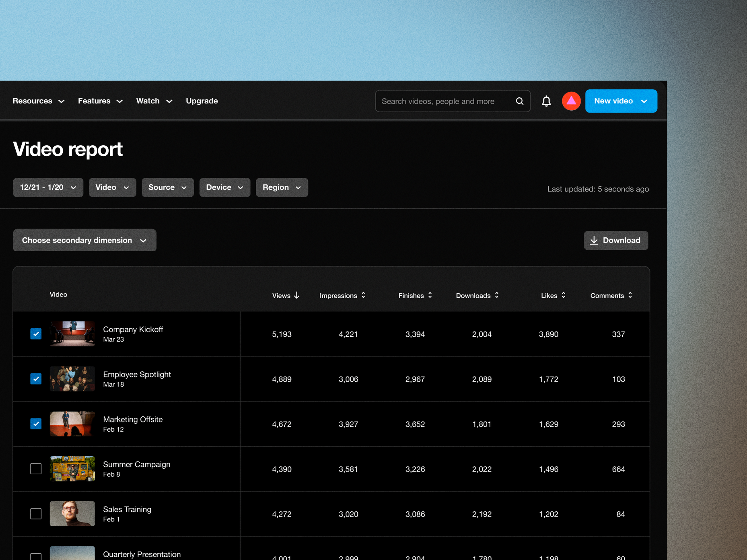The image size is (747, 560).
Task: Open the Company Kickoff video title
Action: tap(133, 329)
